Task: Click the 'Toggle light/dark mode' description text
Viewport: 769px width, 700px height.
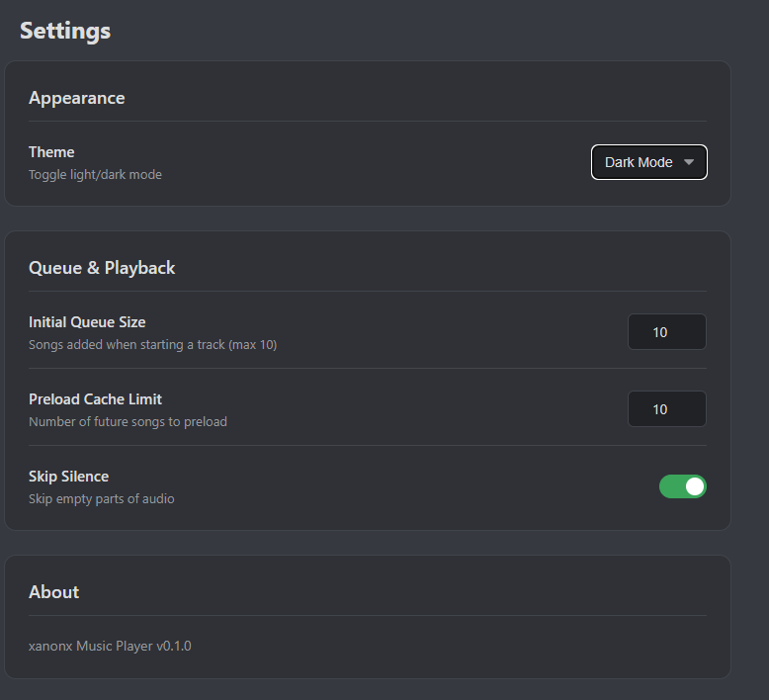Action: click(95, 175)
